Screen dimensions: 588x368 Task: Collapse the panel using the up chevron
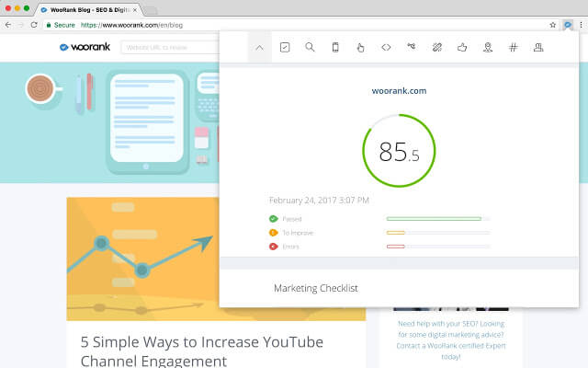(x=260, y=47)
